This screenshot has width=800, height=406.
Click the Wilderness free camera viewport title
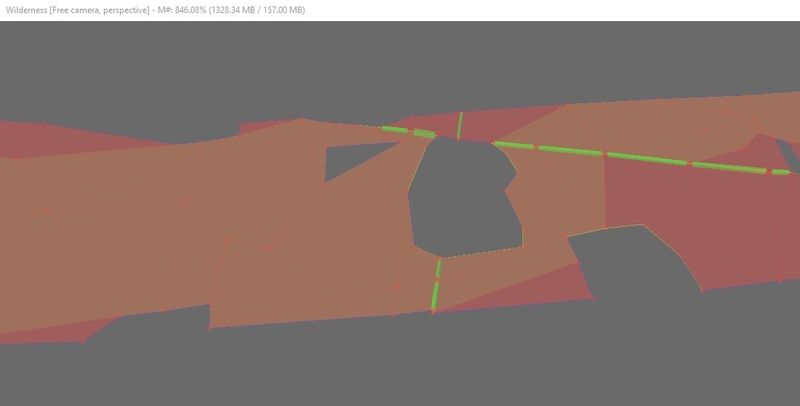[x=155, y=10]
